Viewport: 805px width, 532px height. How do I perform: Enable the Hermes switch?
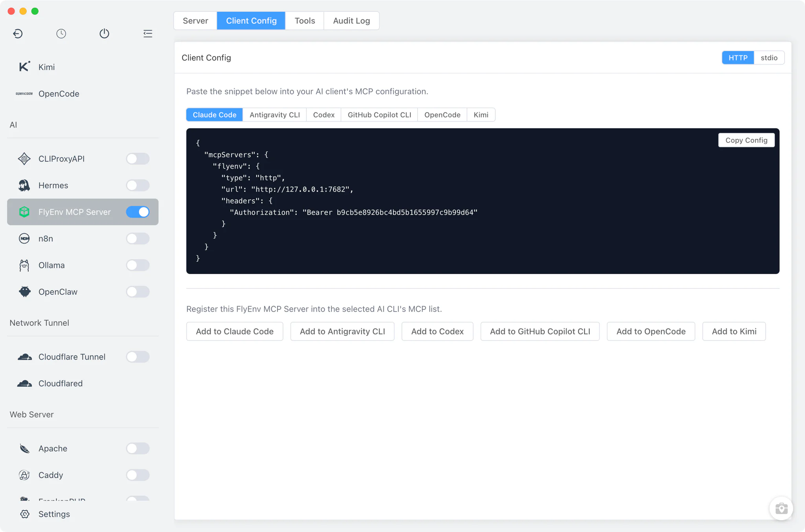[138, 185]
